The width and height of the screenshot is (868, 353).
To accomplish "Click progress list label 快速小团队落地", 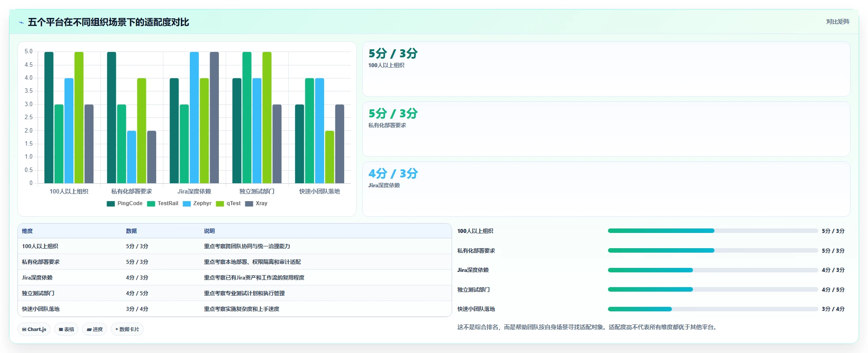I will (476, 309).
